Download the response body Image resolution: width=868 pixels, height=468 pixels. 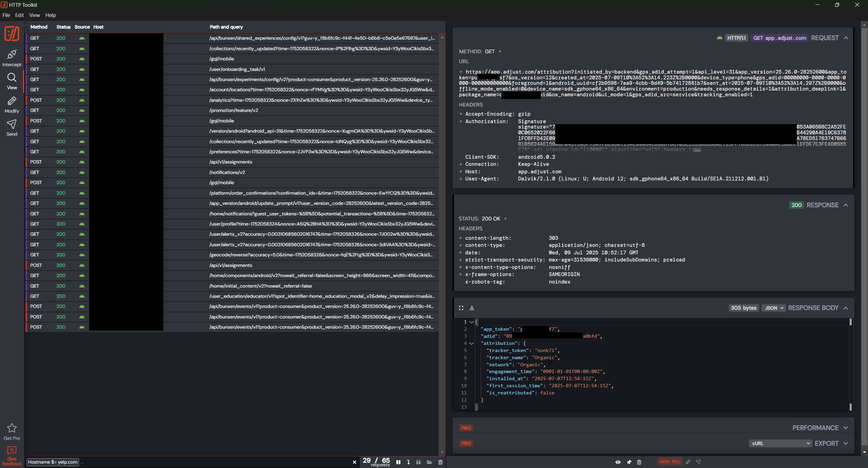point(472,308)
